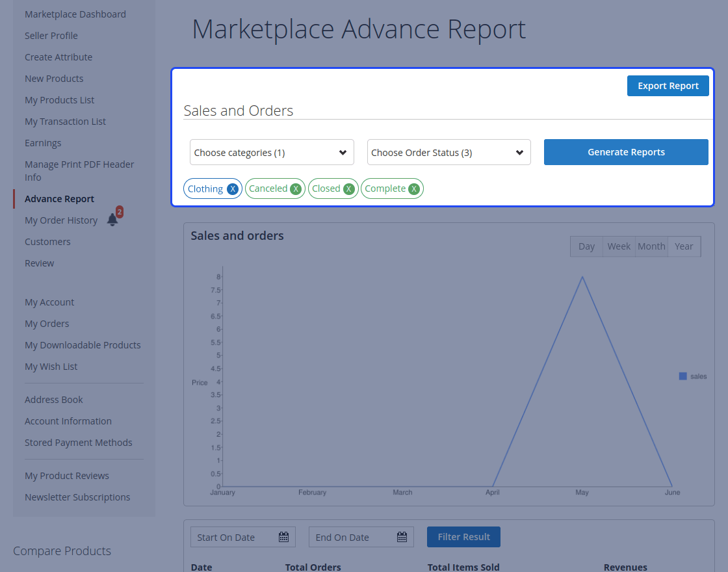Click the Compare Products heading
728x572 pixels.
coord(62,551)
